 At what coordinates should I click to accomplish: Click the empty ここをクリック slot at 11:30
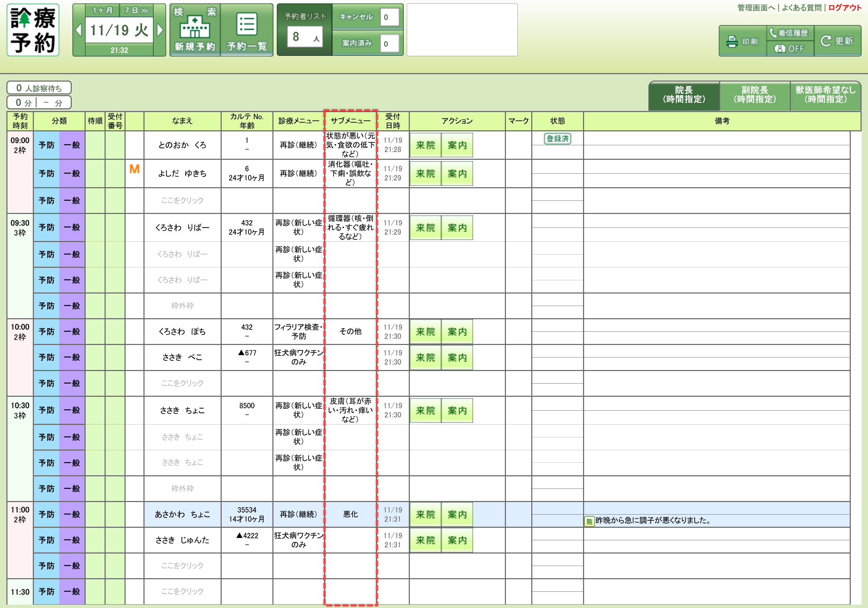tap(182, 591)
